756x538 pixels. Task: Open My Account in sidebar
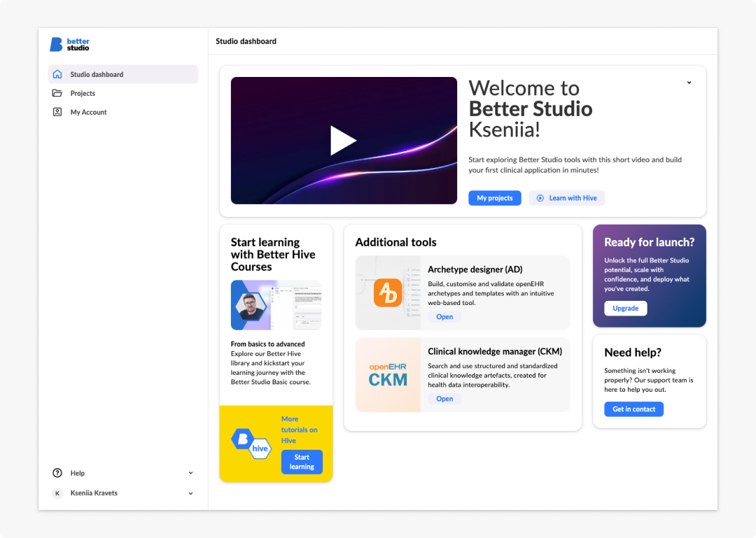[123, 112]
